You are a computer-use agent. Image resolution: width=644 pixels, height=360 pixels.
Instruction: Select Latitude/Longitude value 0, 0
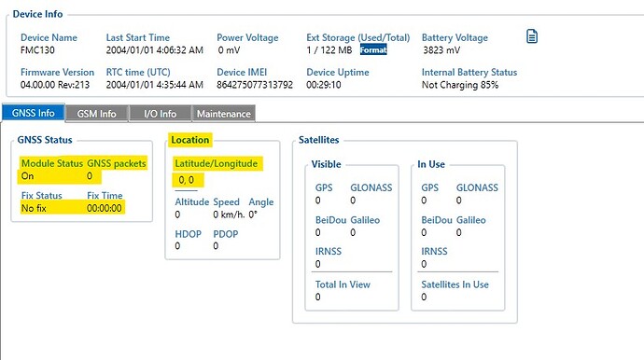click(186, 180)
